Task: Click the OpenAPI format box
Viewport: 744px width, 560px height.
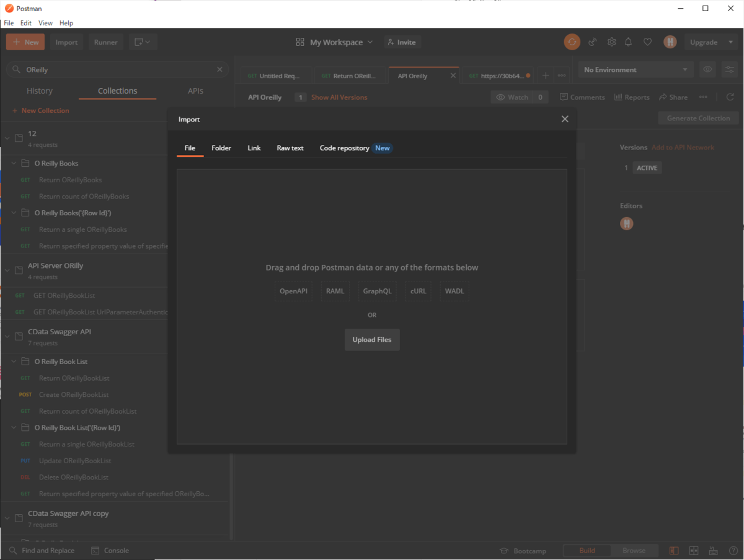Action: click(x=293, y=291)
